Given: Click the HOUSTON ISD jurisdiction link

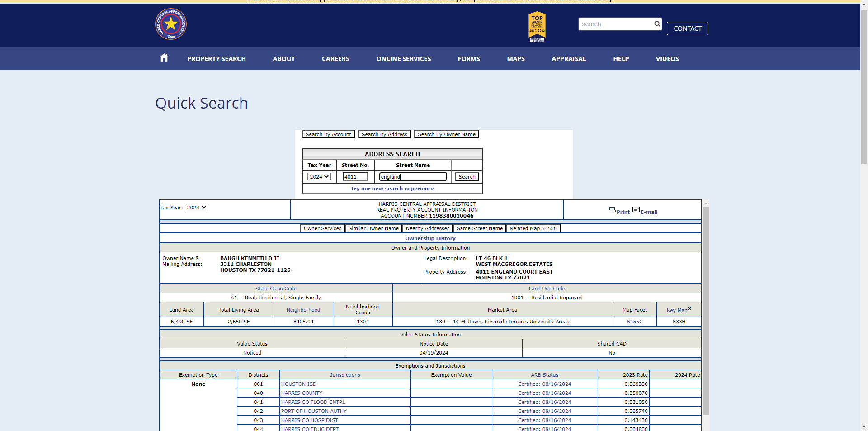Looking at the screenshot, I should pyautogui.click(x=299, y=384).
